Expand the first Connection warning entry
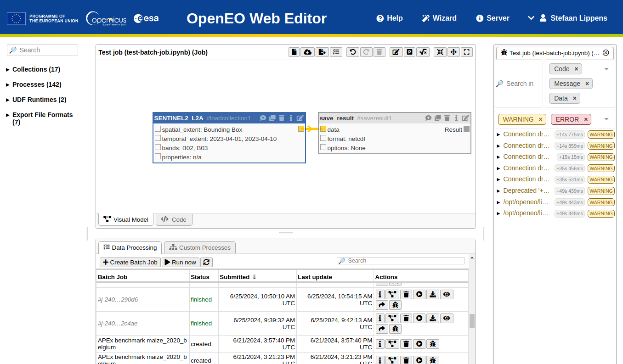The width and height of the screenshot is (623, 364). tap(498, 134)
